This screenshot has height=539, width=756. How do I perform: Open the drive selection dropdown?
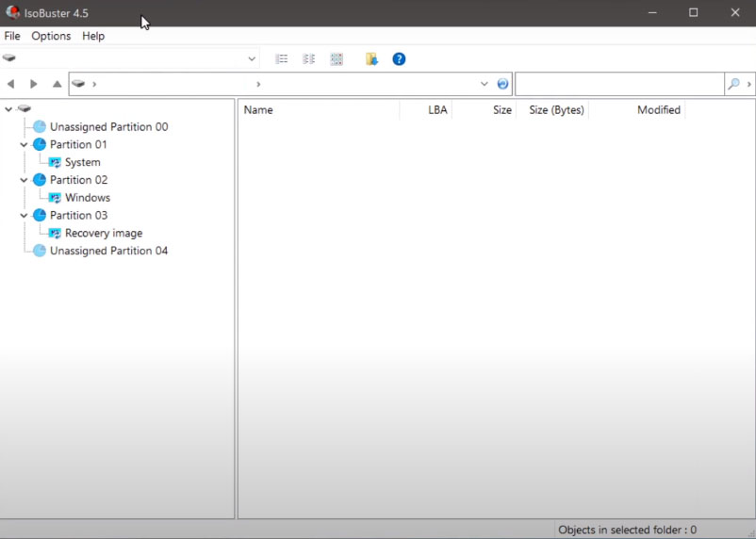click(x=252, y=59)
